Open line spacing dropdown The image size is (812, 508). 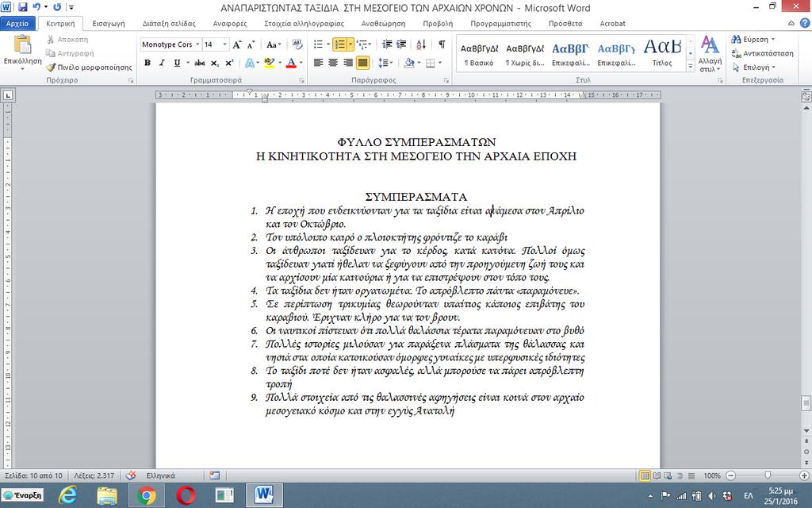point(385,63)
